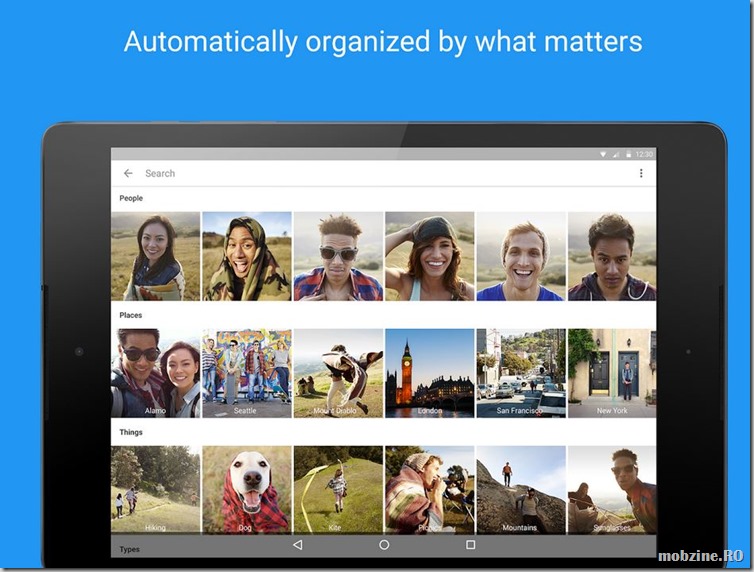
Task: Focus the Search input field
Action: point(385,173)
